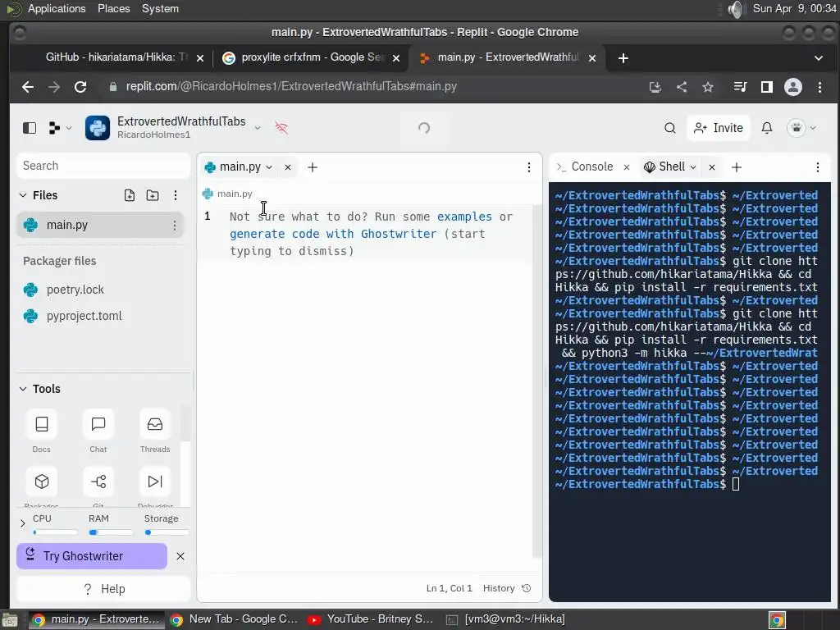Focus the file Search field
The width and height of the screenshot is (840, 630).
point(103,166)
